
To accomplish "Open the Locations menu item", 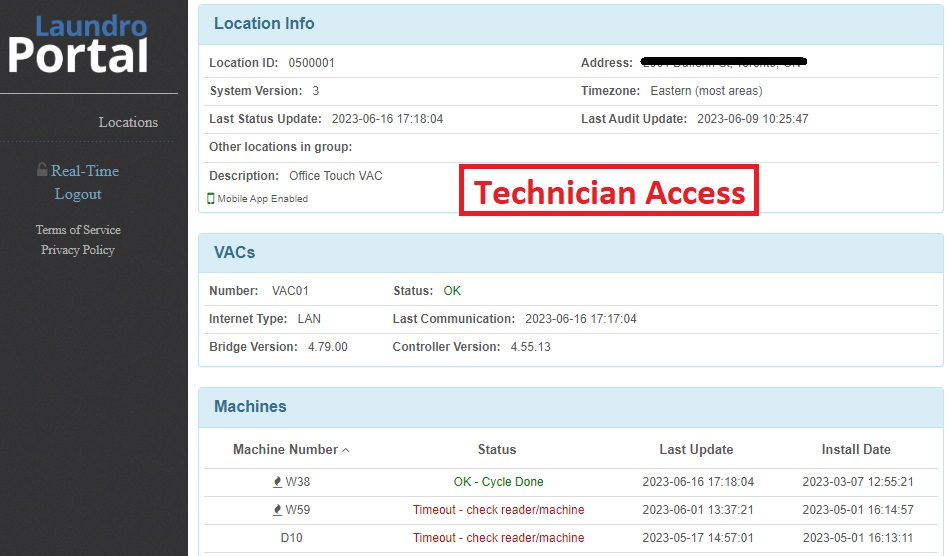I will 128,122.
